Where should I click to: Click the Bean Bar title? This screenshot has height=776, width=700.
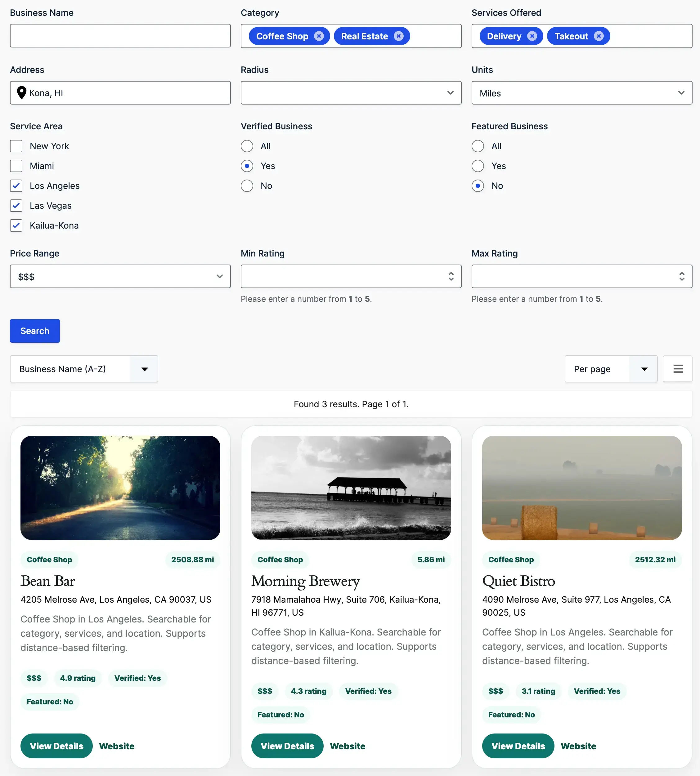click(47, 581)
